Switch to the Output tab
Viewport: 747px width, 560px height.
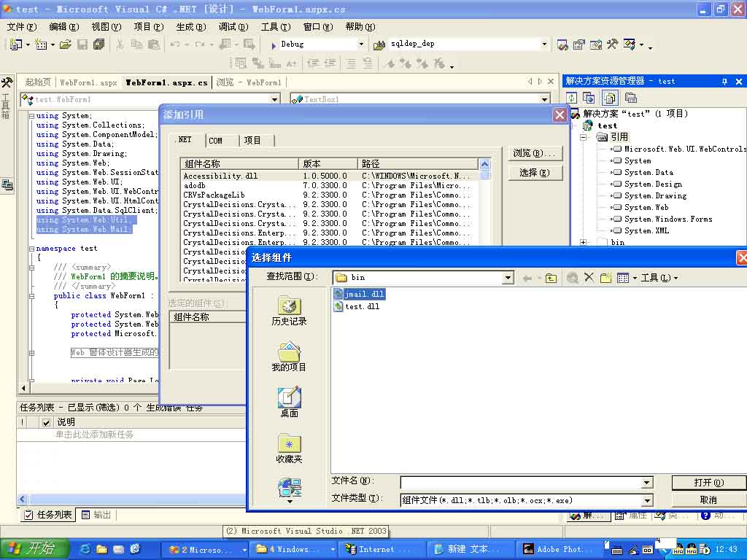[x=96, y=515]
